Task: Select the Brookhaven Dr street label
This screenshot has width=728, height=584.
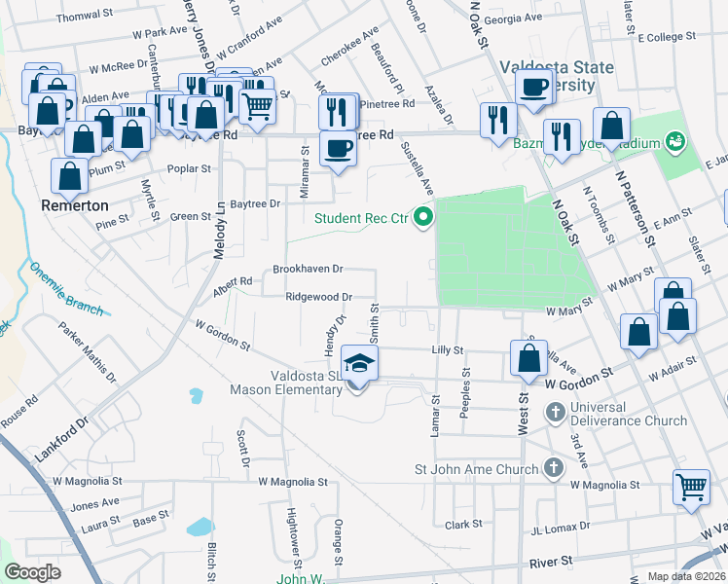Action: (308, 269)
